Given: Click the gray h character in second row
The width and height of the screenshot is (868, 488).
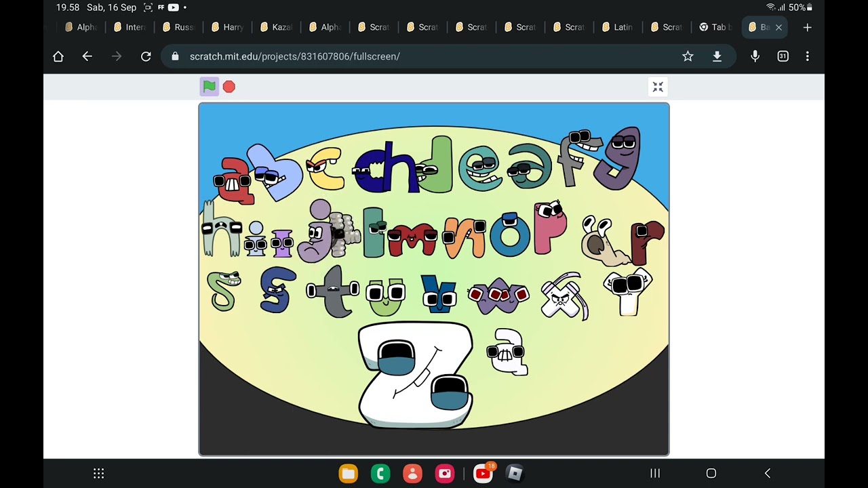Looking at the screenshot, I should coord(221,229).
